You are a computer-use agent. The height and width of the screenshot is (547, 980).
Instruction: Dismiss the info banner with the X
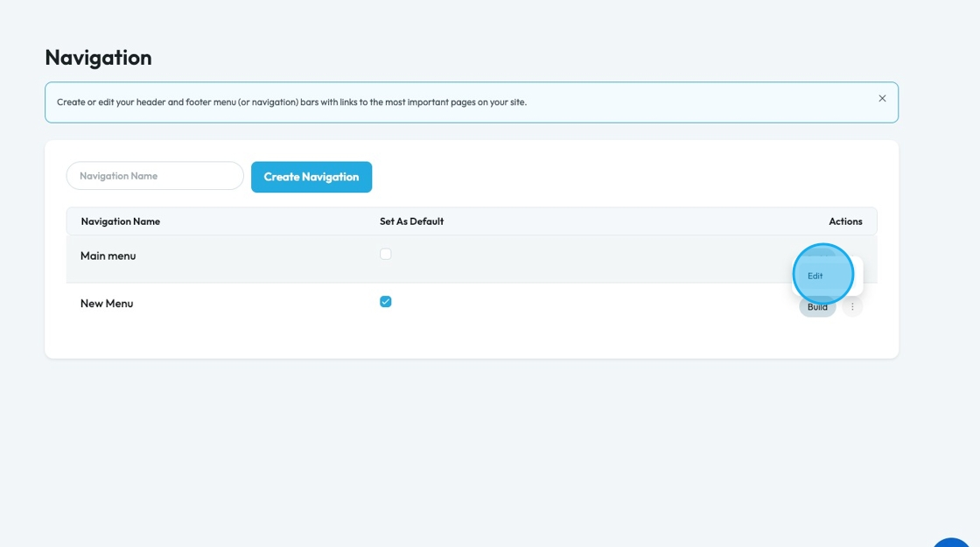click(882, 98)
